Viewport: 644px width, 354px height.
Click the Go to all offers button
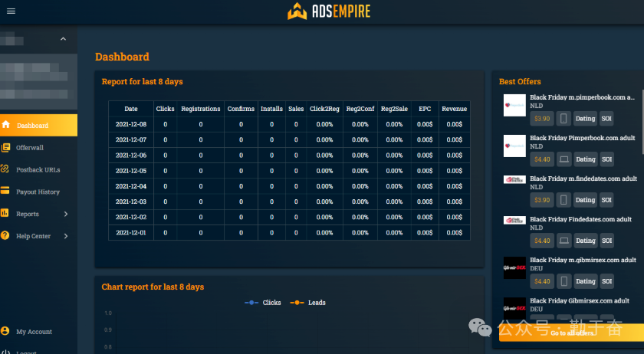coord(571,333)
